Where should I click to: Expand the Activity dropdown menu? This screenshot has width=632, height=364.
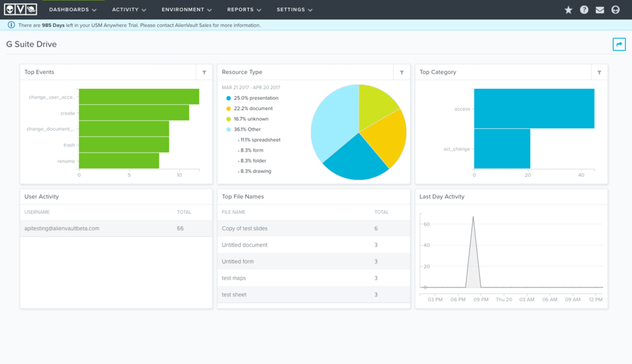coord(129,10)
